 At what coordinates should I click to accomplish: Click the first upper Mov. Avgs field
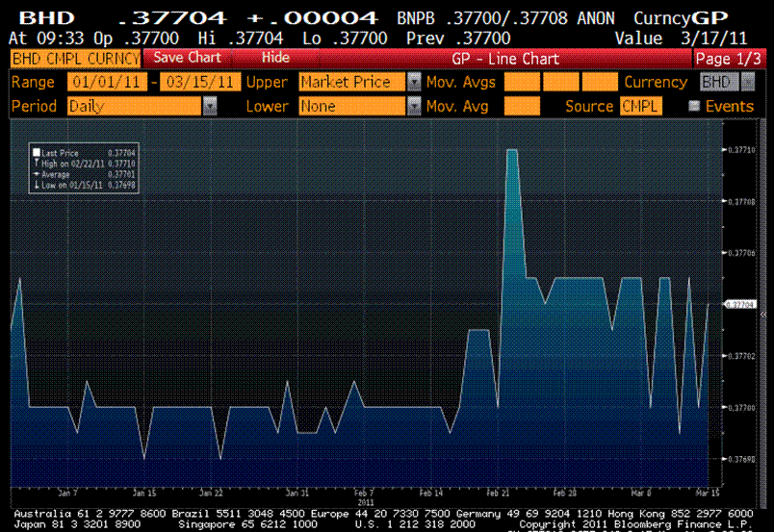point(521,83)
